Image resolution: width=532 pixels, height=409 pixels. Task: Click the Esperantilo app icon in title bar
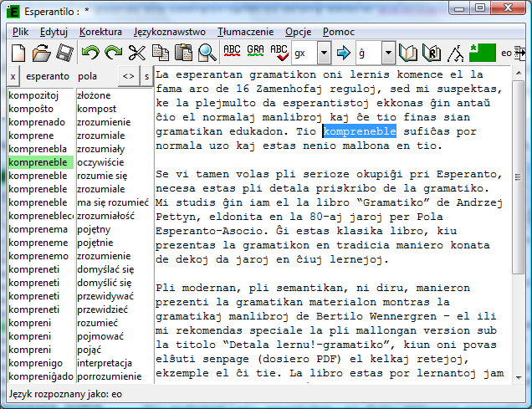tap(13, 12)
